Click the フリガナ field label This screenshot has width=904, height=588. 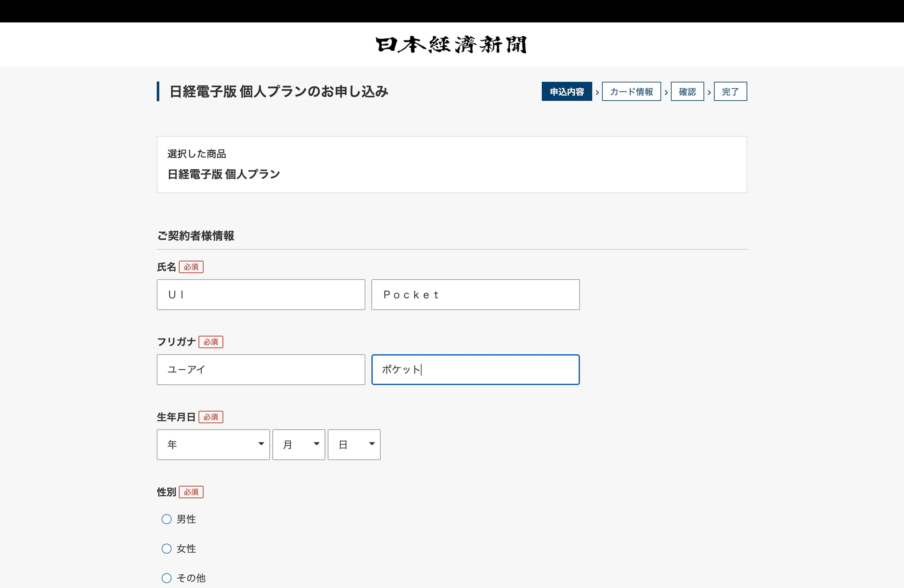tap(176, 342)
